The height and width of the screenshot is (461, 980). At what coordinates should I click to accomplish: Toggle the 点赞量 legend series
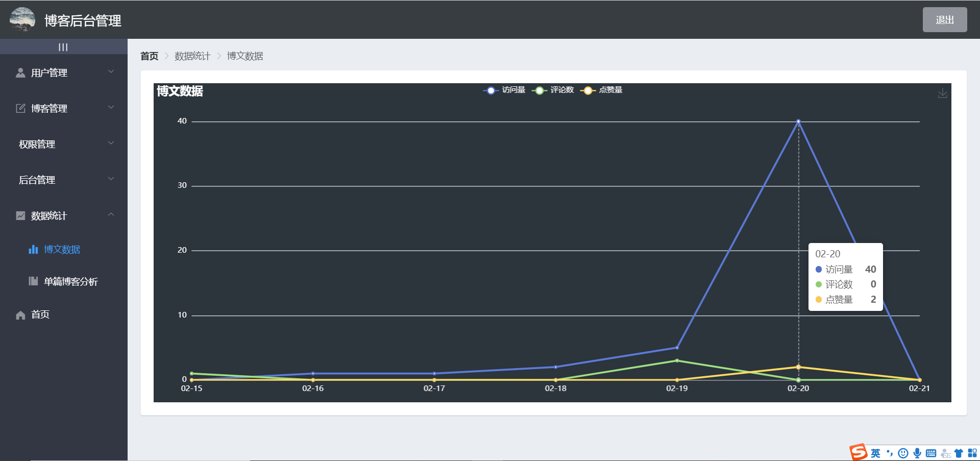601,90
